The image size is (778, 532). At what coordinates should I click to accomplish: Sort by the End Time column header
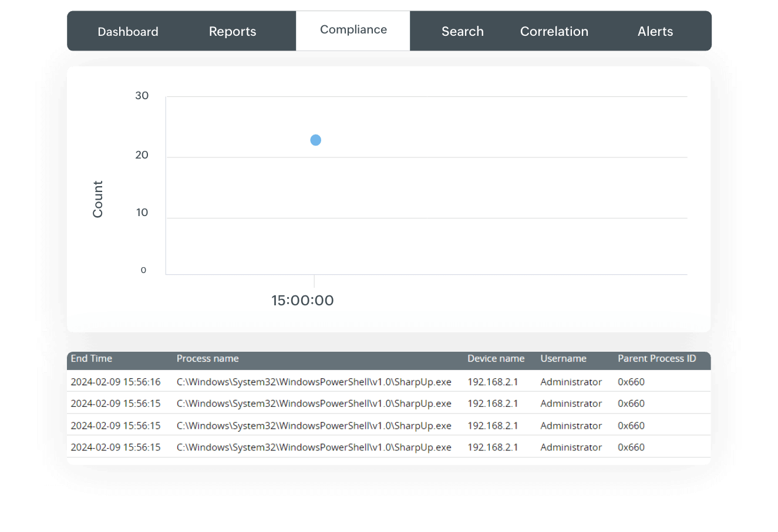point(91,358)
